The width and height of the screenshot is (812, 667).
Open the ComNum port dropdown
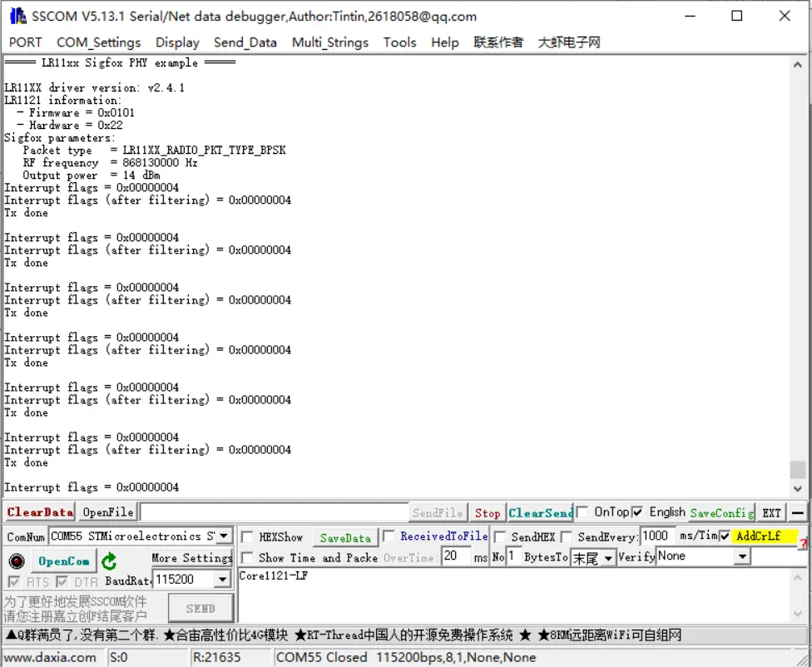coord(224,536)
